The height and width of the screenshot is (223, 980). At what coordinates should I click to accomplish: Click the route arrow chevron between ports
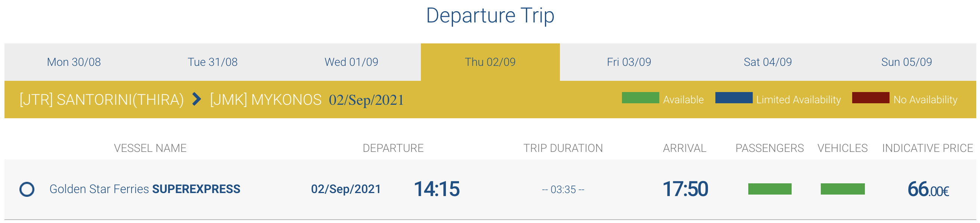click(x=196, y=99)
